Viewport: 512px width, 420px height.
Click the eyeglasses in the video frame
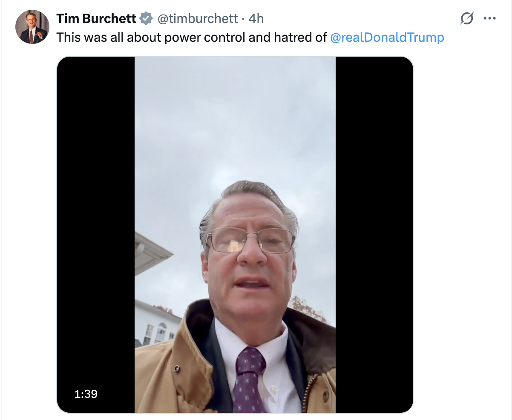250,241
